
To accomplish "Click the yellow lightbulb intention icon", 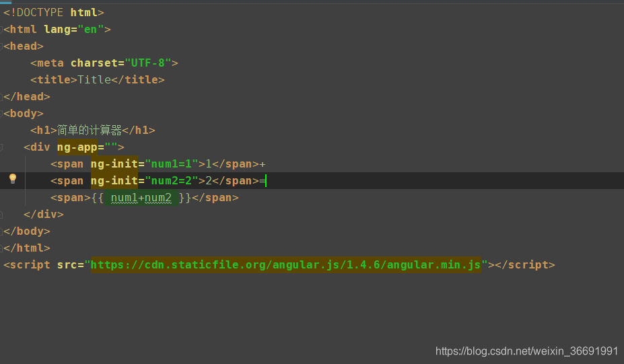I will pyautogui.click(x=13, y=178).
